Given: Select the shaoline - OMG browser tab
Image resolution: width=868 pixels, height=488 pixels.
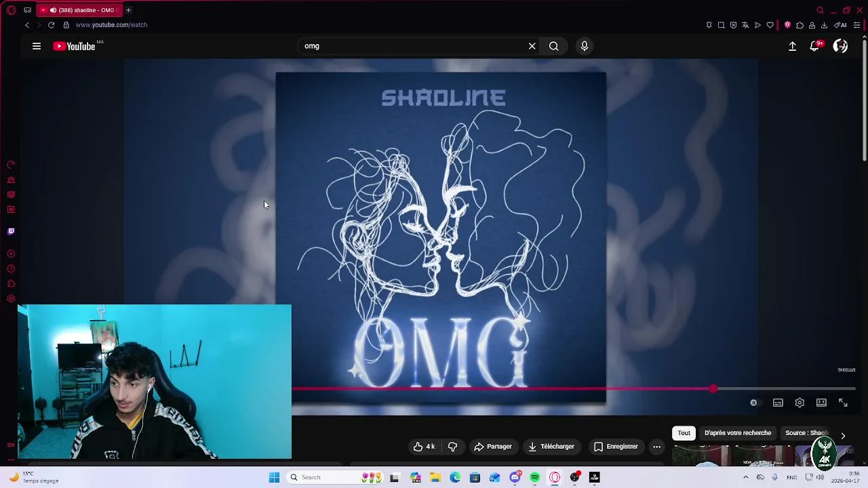Looking at the screenshot, I should click(79, 10).
